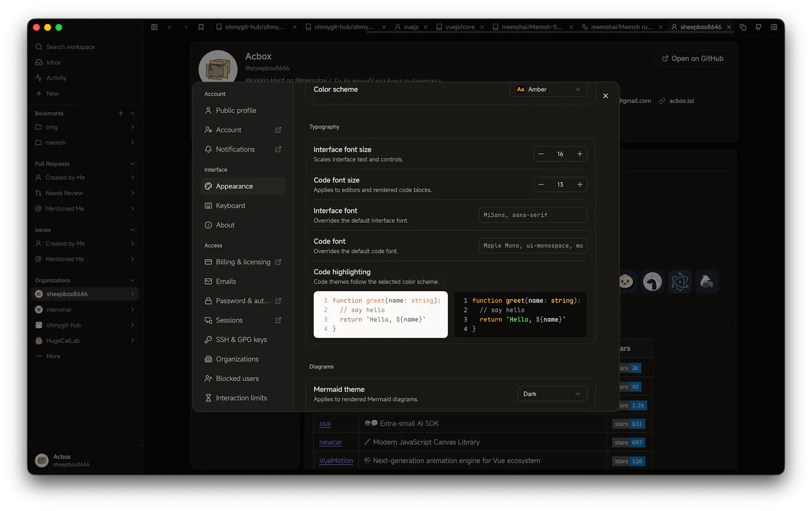Open Needs Review pull requests
Image resolution: width=812 pixels, height=511 pixels.
tap(85, 193)
